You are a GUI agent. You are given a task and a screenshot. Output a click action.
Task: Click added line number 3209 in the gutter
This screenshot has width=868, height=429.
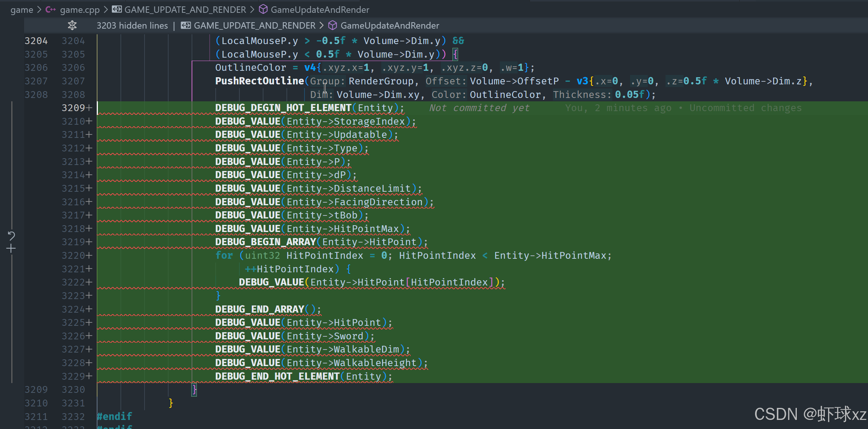click(73, 108)
